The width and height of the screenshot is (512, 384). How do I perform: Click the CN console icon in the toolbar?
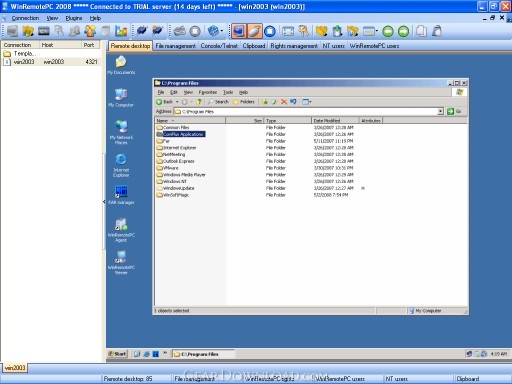pos(43,31)
